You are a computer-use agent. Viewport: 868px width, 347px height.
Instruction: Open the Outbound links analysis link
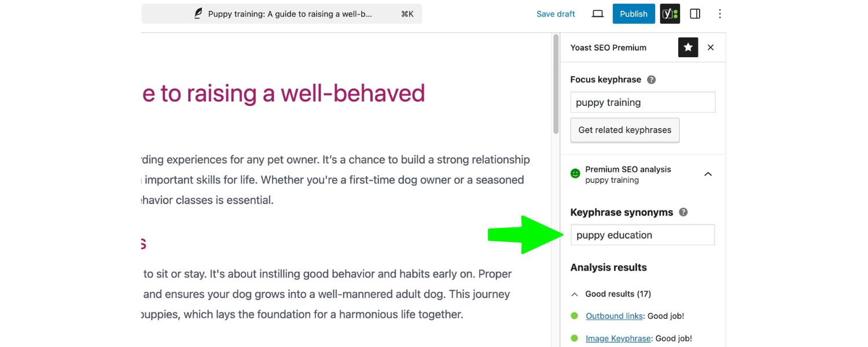pyautogui.click(x=613, y=316)
